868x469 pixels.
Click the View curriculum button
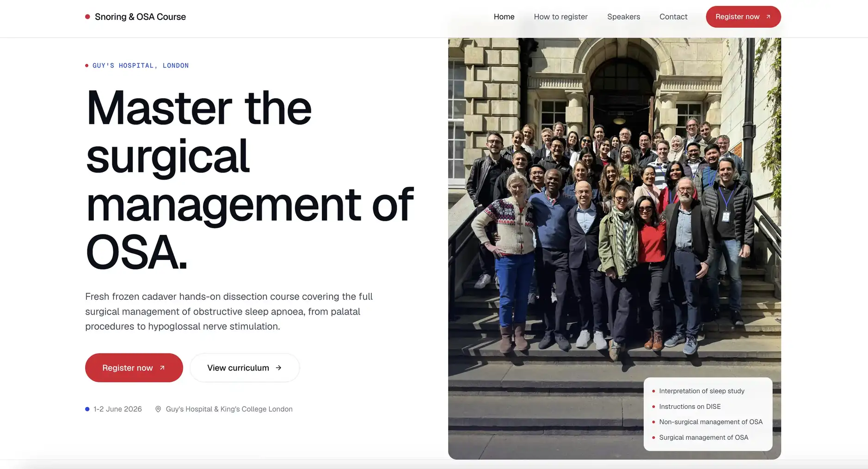(x=245, y=368)
